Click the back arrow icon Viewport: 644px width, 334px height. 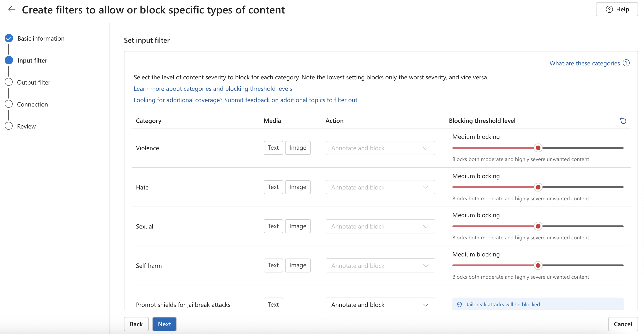12,10
